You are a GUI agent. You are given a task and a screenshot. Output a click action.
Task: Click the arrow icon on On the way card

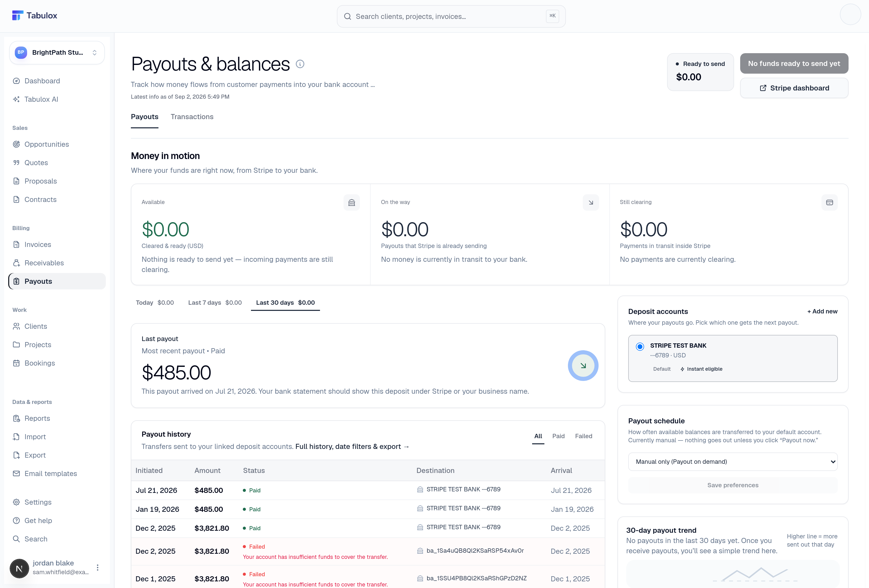[x=591, y=202]
